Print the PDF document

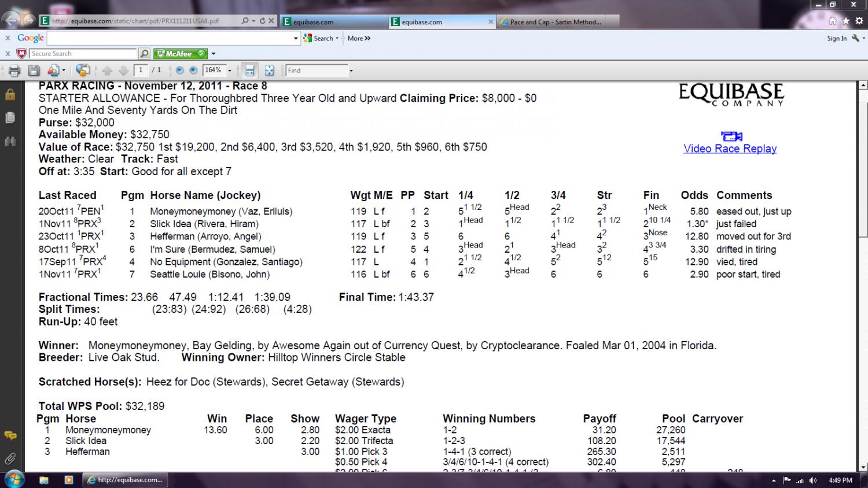tap(14, 71)
